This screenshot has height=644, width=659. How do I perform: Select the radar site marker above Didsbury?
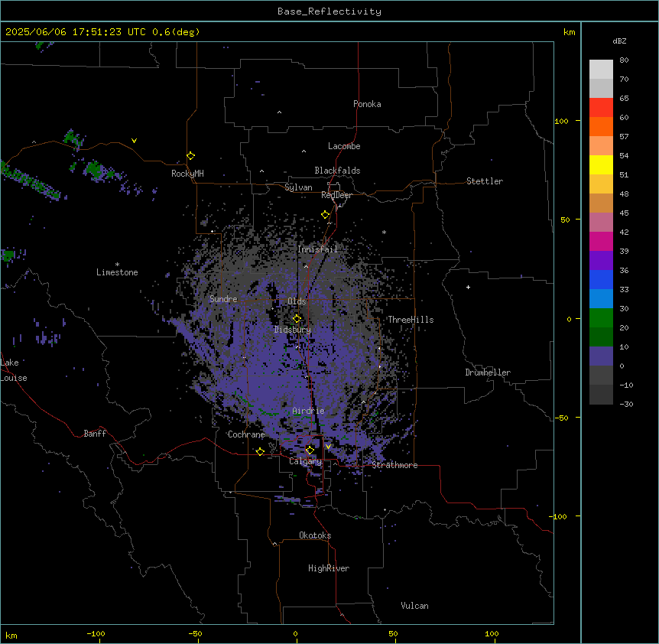click(x=297, y=318)
